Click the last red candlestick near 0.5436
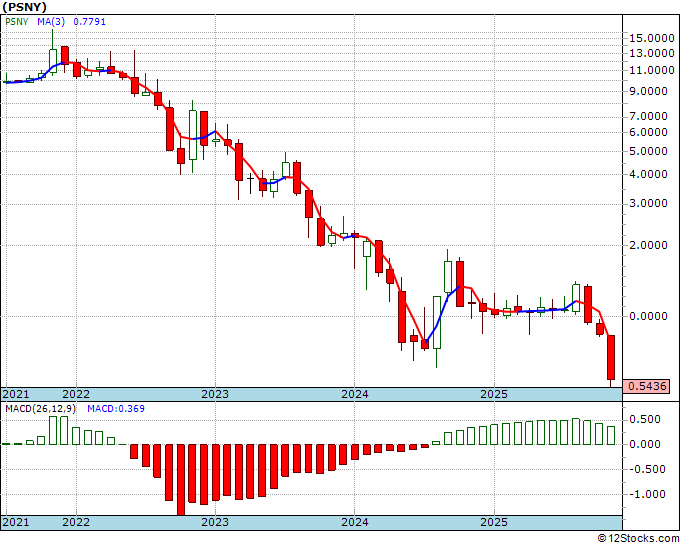The height and width of the screenshot is (546, 680). [x=611, y=357]
